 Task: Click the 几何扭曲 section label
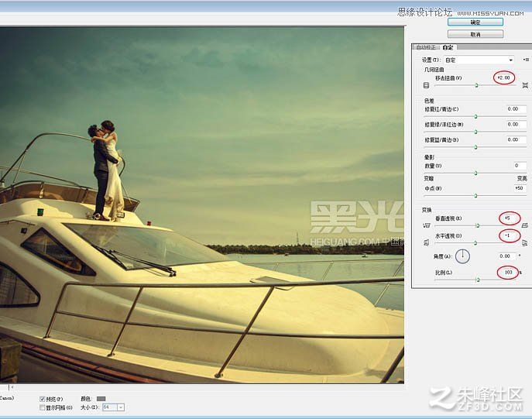pyautogui.click(x=434, y=70)
